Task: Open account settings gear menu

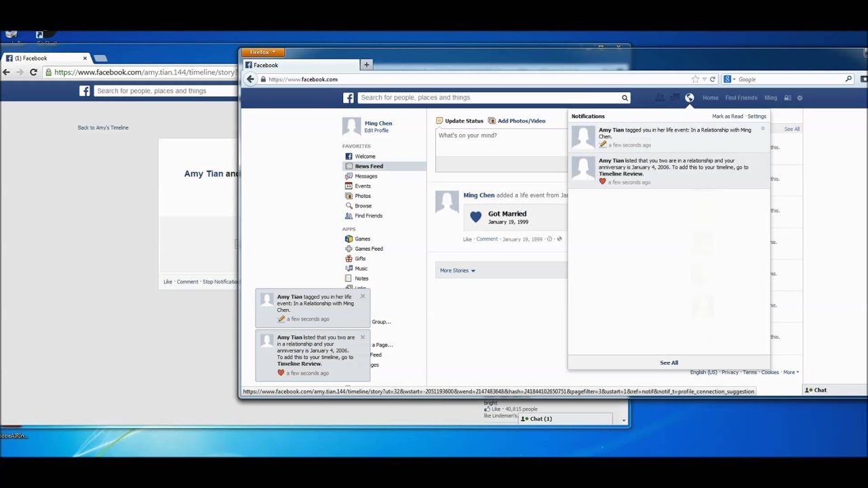Action: pyautogui.click(x=800, y=98)
